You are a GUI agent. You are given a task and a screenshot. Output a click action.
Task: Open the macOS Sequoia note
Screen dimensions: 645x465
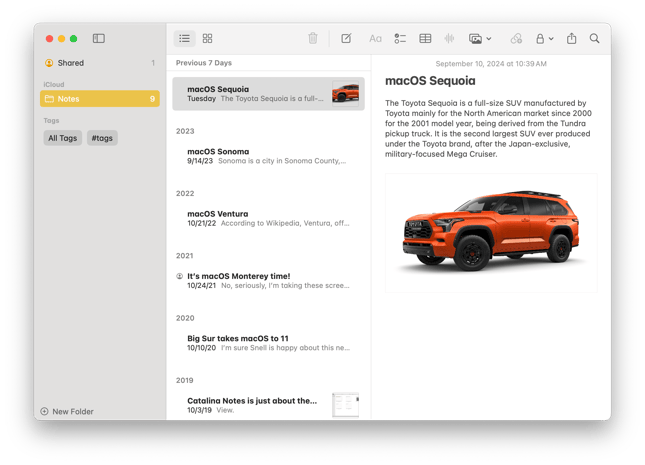pos(268,94)
